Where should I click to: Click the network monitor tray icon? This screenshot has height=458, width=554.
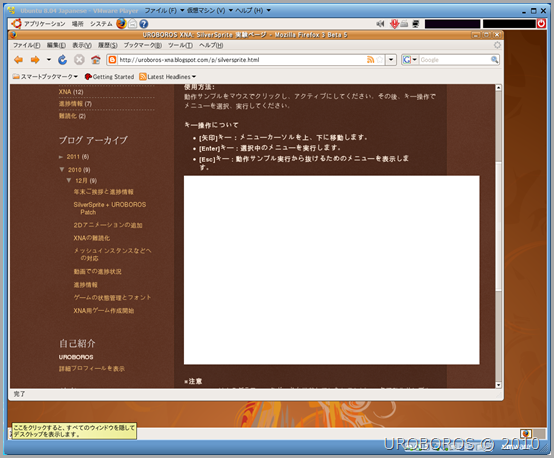click(x=416, y=24)
